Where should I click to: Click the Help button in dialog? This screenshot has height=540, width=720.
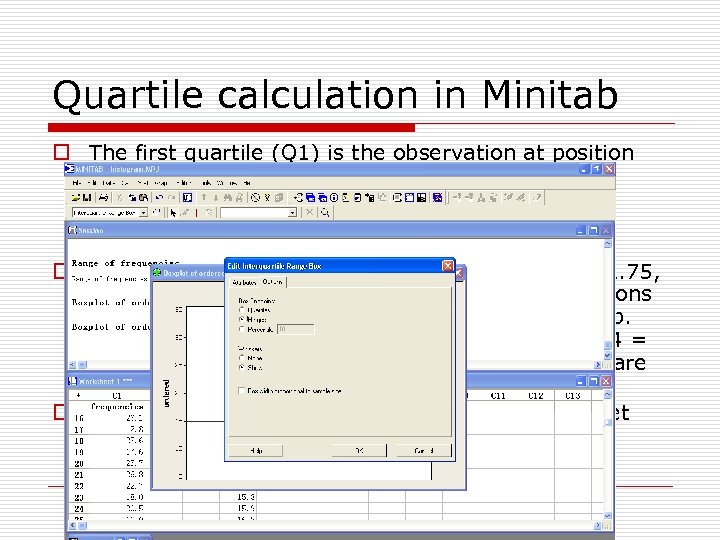coord(256,450)
